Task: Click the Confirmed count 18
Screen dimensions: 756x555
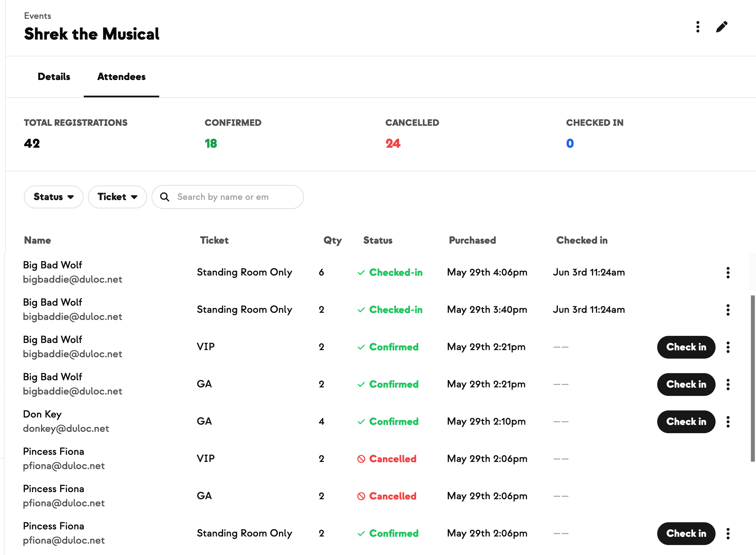Action: [211, 143]
